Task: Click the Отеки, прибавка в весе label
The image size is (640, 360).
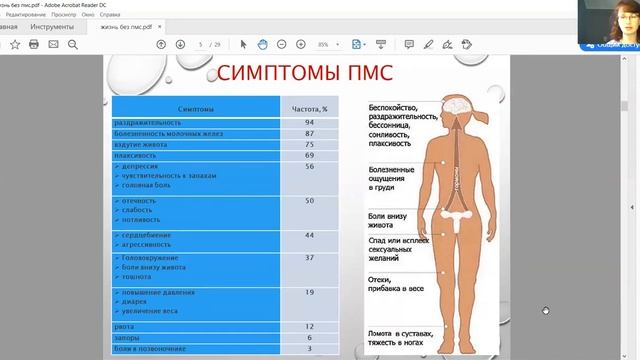Action: coord(396,284)
